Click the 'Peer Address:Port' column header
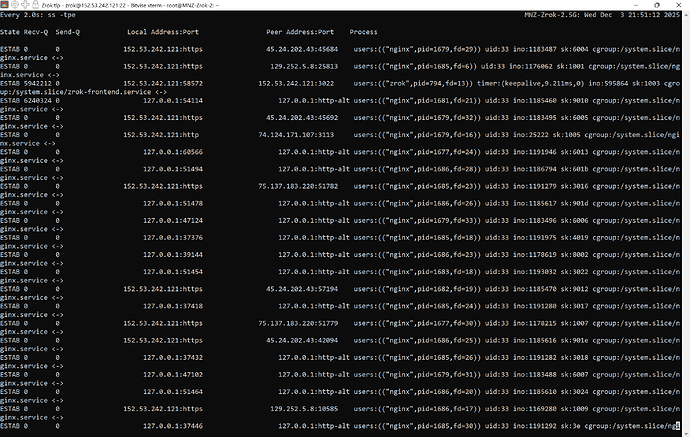The height and width of the screenshot is (437, 690). [x=300, y=32]
